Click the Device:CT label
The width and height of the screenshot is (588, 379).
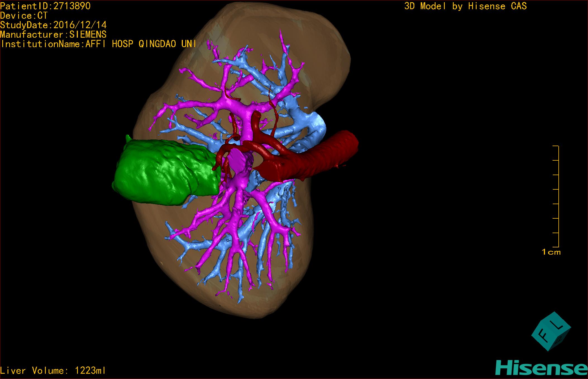24,16
